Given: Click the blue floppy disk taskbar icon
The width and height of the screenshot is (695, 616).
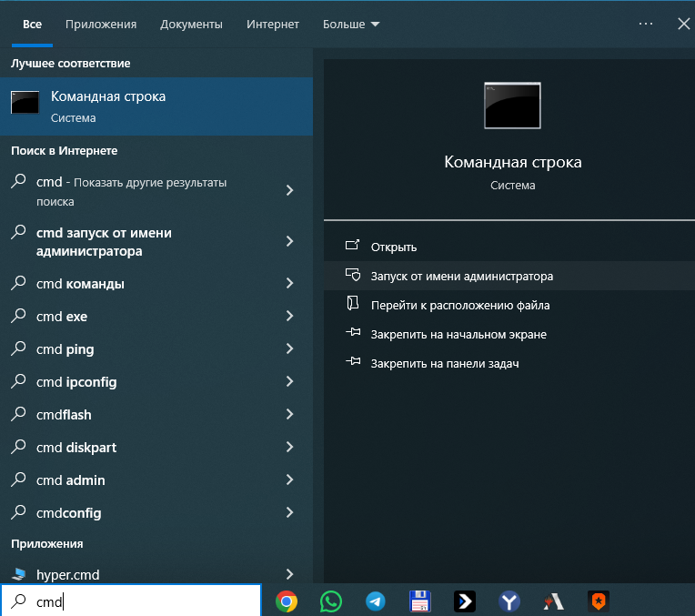Looking at the screenshot, I should pos(420,601).
